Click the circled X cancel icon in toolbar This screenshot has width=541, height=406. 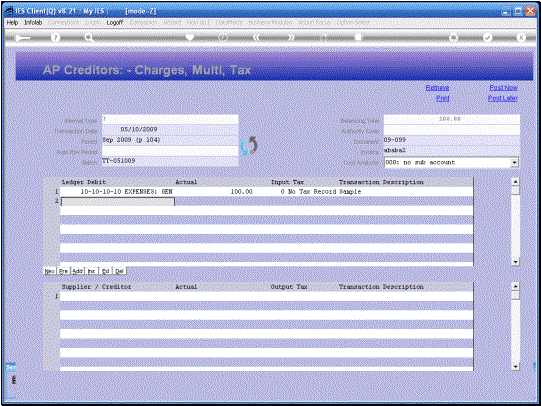pyautogui.click(x=521, y=38)
